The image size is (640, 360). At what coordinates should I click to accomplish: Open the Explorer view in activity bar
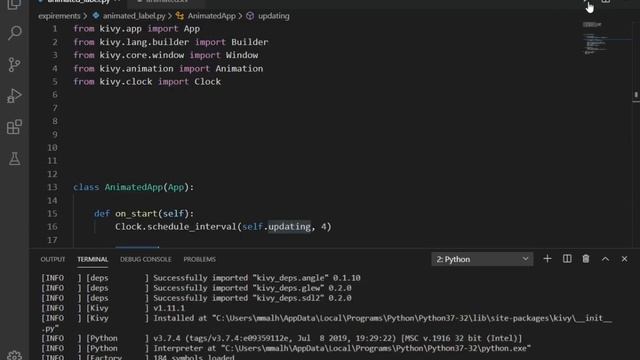14,4
